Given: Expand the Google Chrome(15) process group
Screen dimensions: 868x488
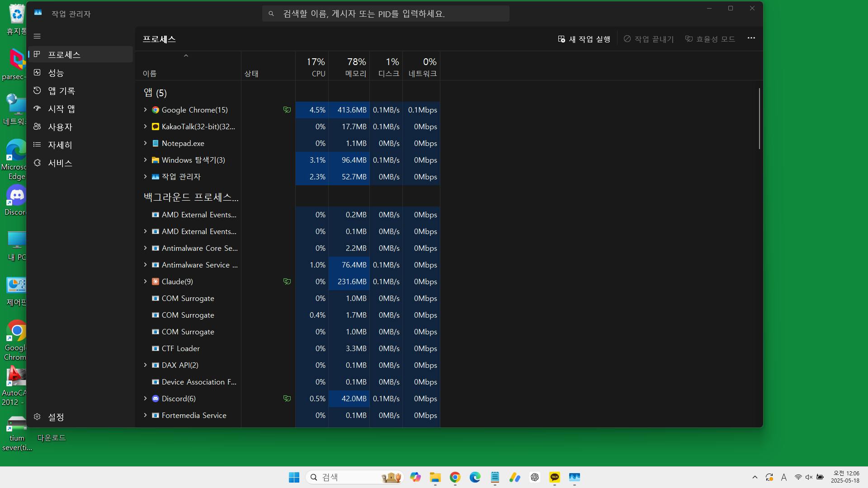Looking at the screenshot, I should tap(145, 110).
